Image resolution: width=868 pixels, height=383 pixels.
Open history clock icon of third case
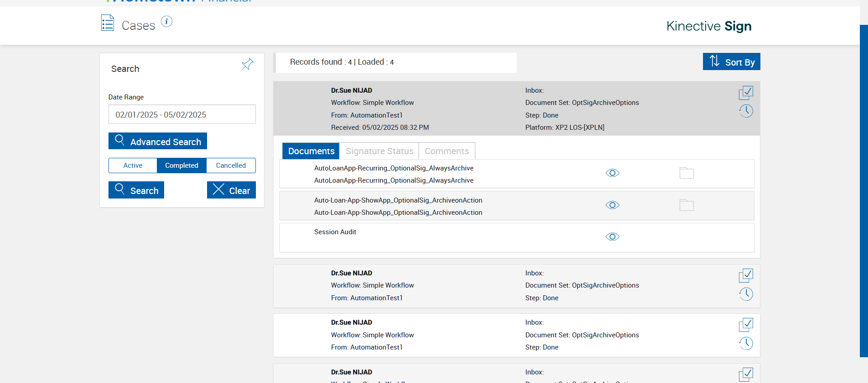(746, 343)
